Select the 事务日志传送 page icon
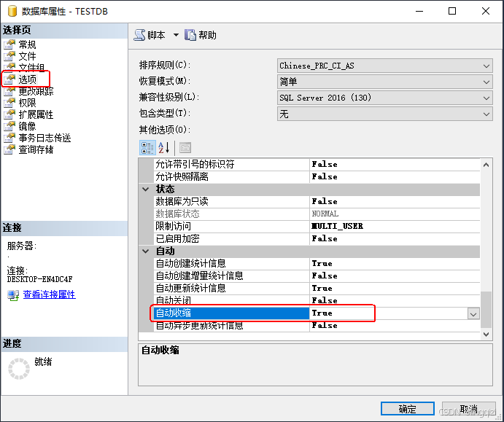The image size is (504, 422). coord(9,138)
